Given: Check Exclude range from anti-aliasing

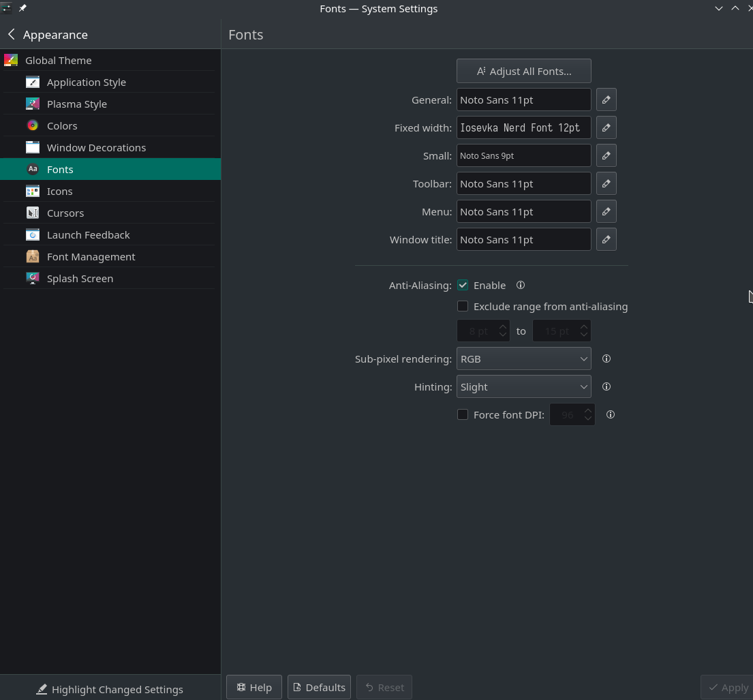Looking at the screenshot, I should (x=463, y=306).
